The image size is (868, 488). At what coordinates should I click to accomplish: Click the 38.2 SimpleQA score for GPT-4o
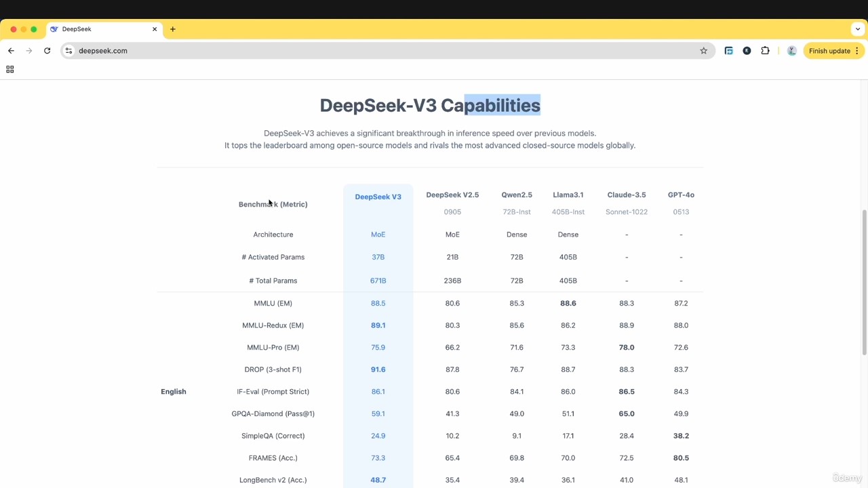click(681, 436)
